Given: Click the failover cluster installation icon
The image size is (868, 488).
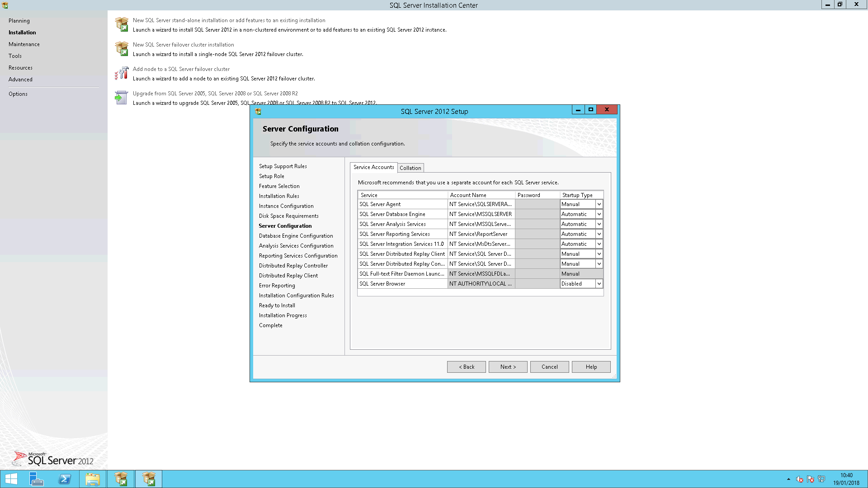Looking at the screenshot, I should (x=122, y=49).
